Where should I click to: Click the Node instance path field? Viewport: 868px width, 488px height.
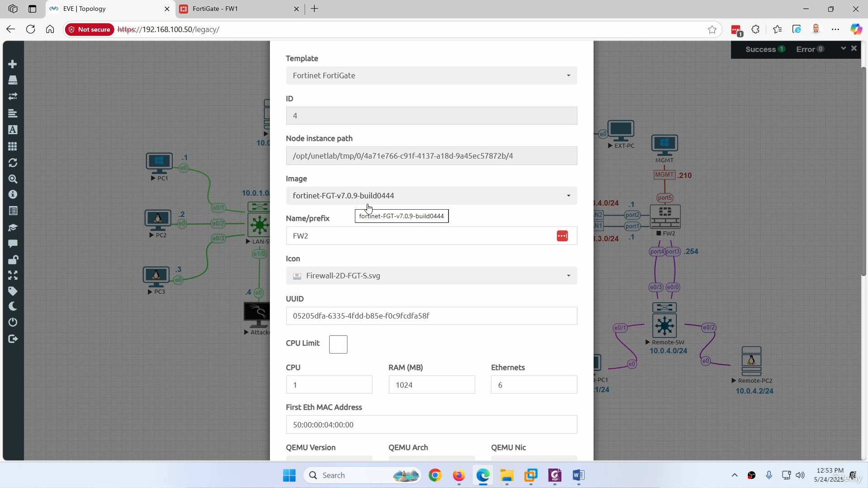(431, 156)
